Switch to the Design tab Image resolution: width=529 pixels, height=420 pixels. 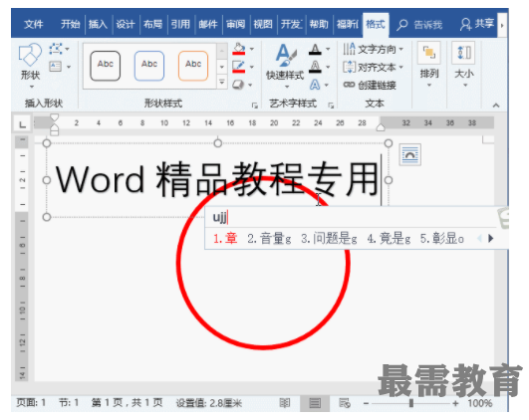[126, 24]
